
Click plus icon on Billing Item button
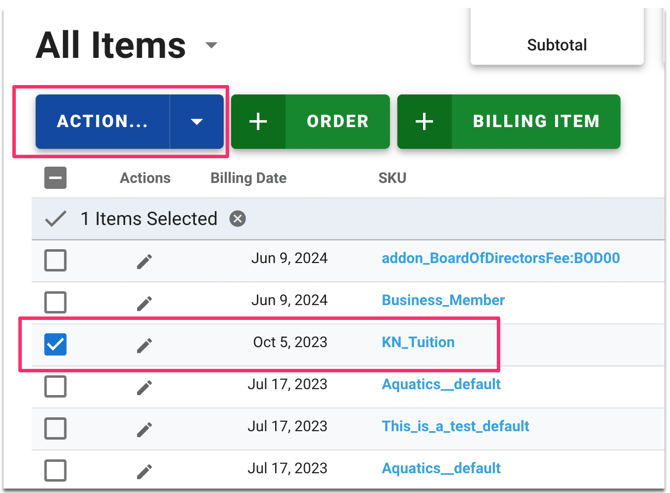[x=424, y=122]
